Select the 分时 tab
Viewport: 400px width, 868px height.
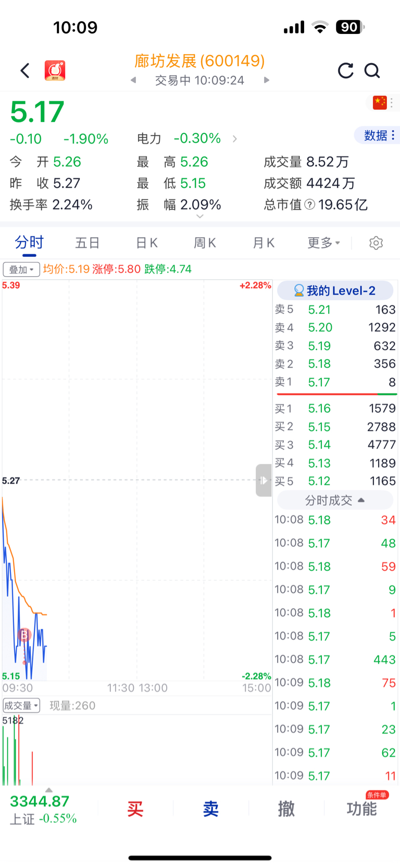pos(29,243)
